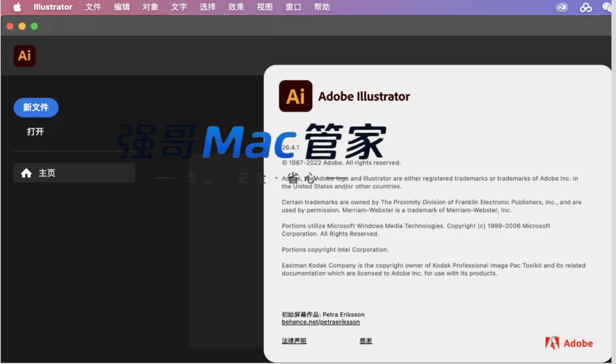Screen dimensions: 616x364
Task: Click the Ai logo in the header
Action: (25, 56)
